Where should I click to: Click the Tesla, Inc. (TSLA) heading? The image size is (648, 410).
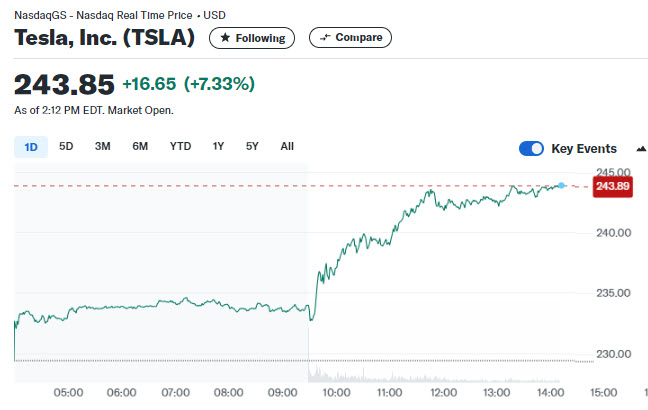pyautogui.click(x=105, y=38)
